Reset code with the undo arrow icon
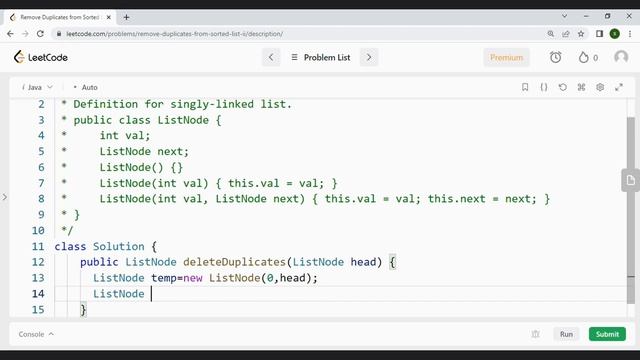640x360 pixels. [563, 87]
